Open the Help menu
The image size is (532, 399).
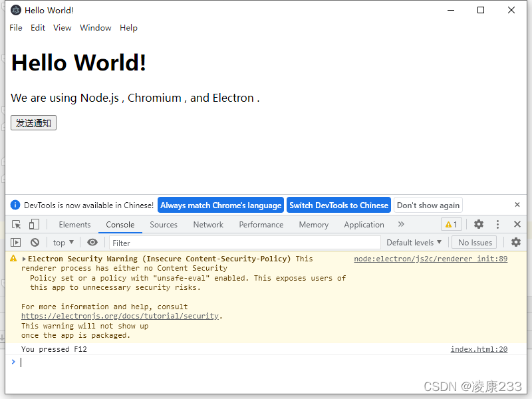[x=128, y=28]
